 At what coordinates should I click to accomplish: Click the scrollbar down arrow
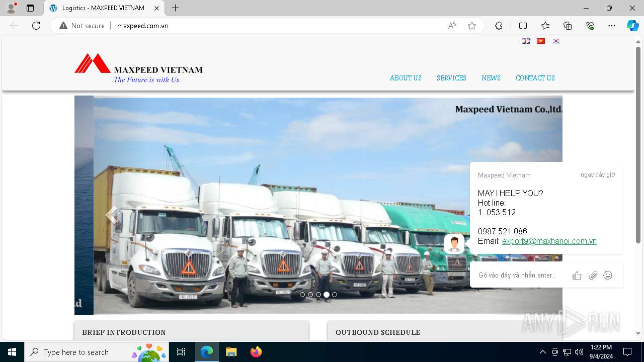638,333
